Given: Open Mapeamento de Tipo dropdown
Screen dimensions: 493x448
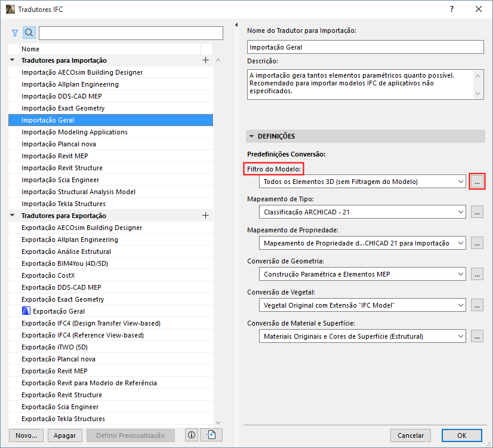Looking at the screenshot, I should click(362, 212).
